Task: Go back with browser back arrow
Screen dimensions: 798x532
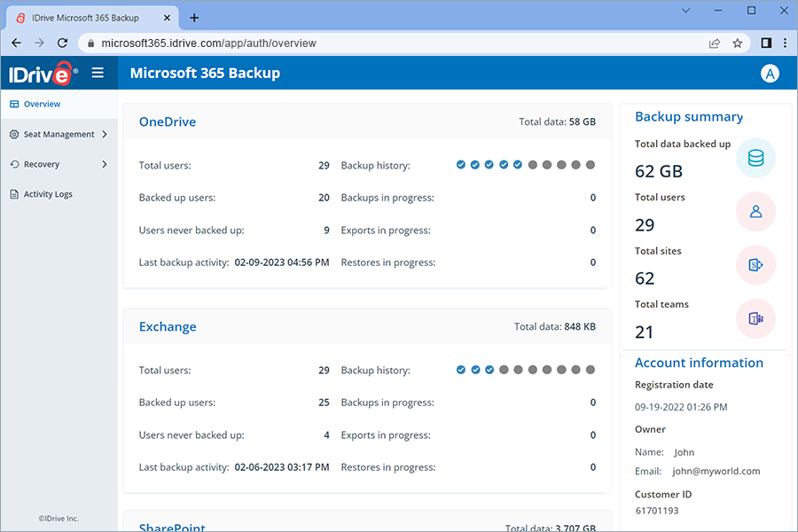Action: click(16, 43)
